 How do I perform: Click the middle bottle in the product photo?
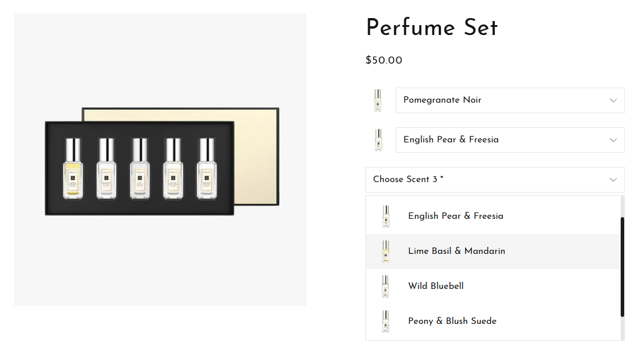point(139,169)
